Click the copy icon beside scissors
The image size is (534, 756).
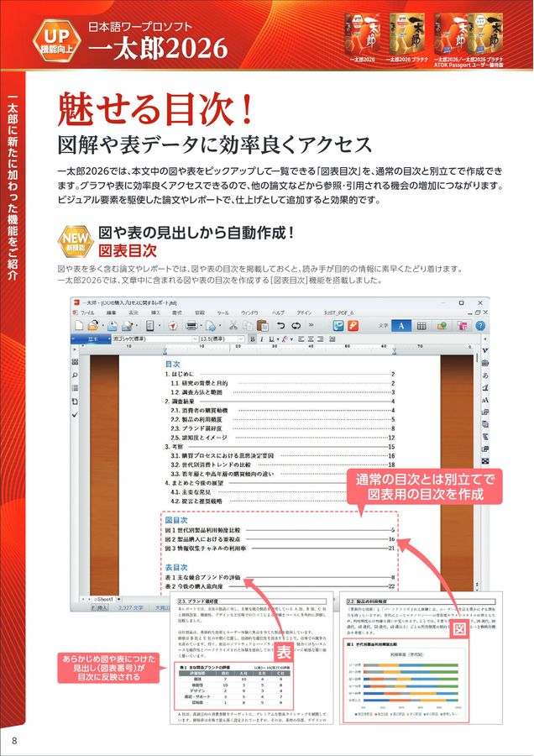click(248, 327)
